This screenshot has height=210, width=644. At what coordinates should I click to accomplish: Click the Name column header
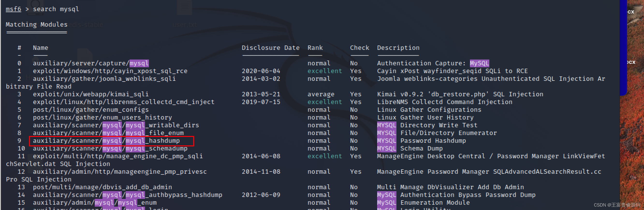click(x=41, y=48)
